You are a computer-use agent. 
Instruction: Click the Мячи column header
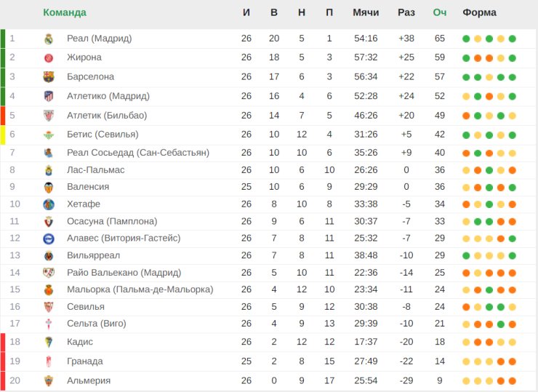[x=366, y=12]
